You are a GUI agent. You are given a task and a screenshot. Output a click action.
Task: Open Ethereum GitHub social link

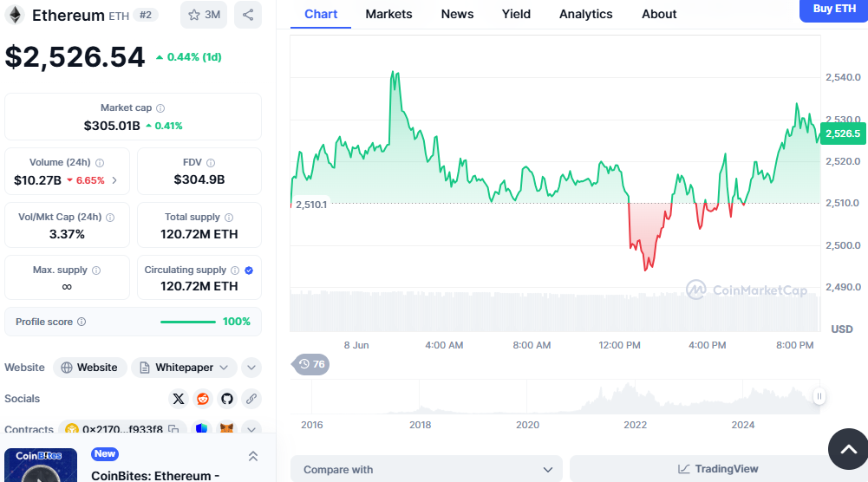(x=227, y=399)
